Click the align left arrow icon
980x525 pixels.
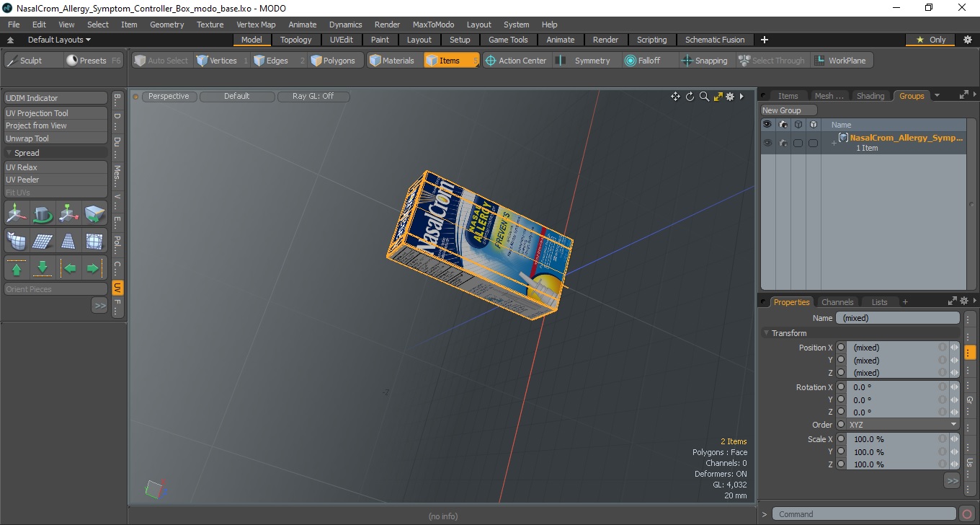tap(69, 268)
